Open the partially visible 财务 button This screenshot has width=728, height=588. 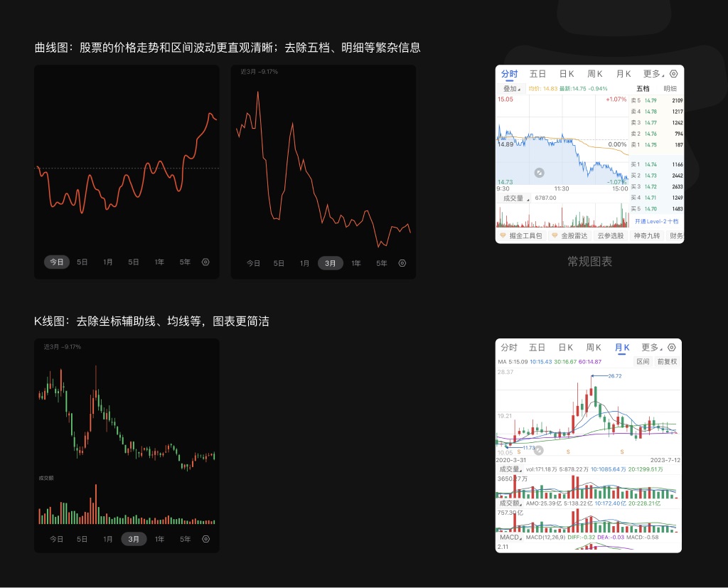point(676,236)
